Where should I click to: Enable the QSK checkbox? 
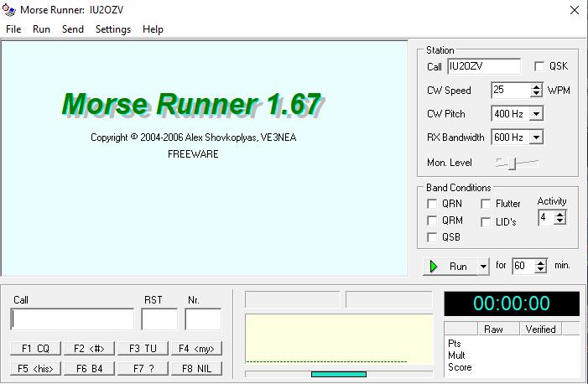click(539, 66)
